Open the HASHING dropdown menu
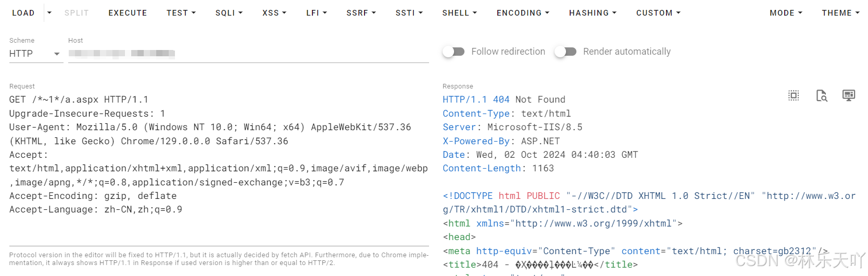The width and height of the screenshot is (868, 276). pyautogui.click(x=593, y=13)
